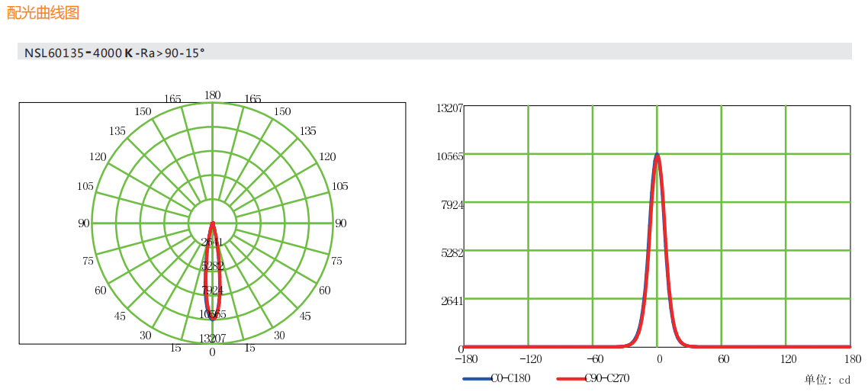Click the 5282 value on line chart y-axis

coord(452,252)
